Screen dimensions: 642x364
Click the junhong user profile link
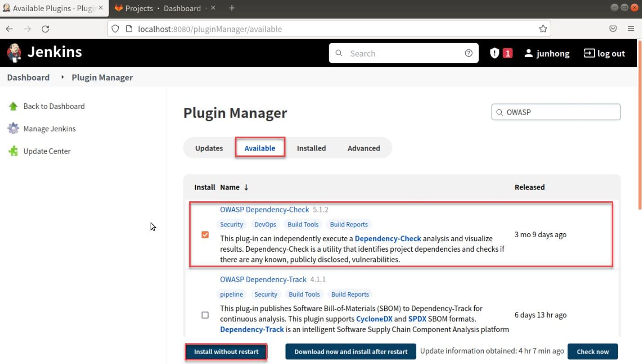(547, 53)
